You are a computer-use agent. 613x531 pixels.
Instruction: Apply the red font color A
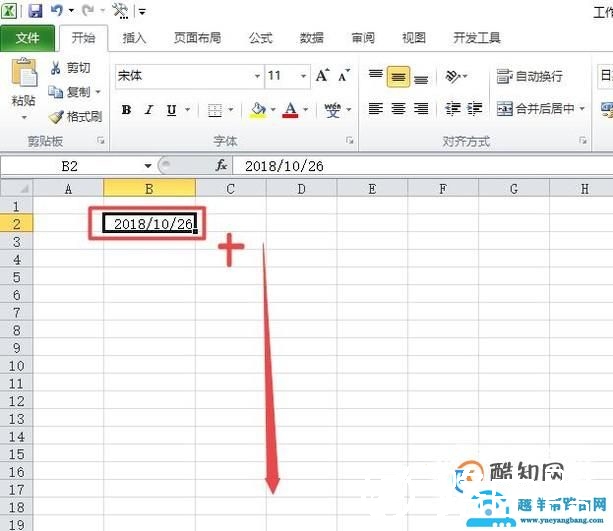(x=290, y=110)
